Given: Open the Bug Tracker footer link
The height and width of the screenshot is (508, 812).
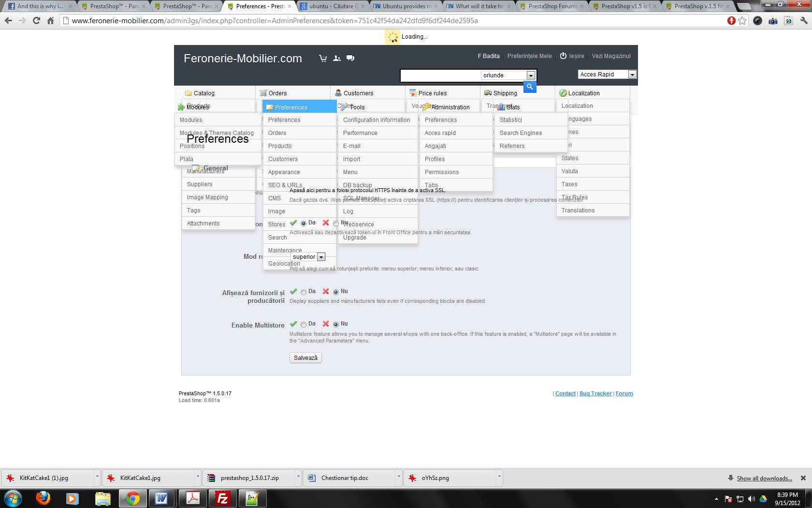Looking at the screenshot, I should 595,393.
